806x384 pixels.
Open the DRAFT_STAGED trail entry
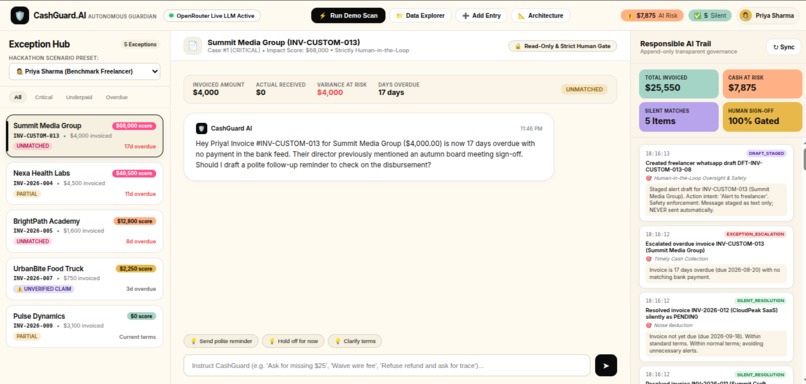click(716, 182)
